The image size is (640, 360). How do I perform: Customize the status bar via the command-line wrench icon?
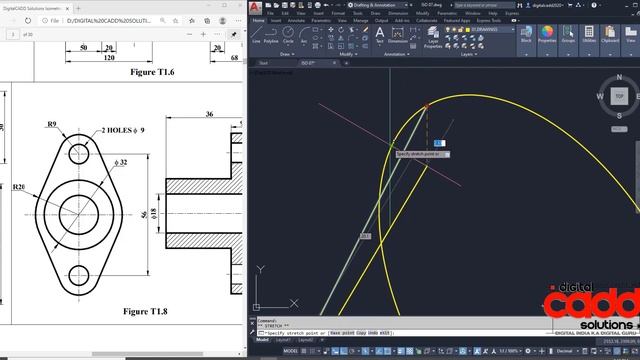(x=252, y=332)
